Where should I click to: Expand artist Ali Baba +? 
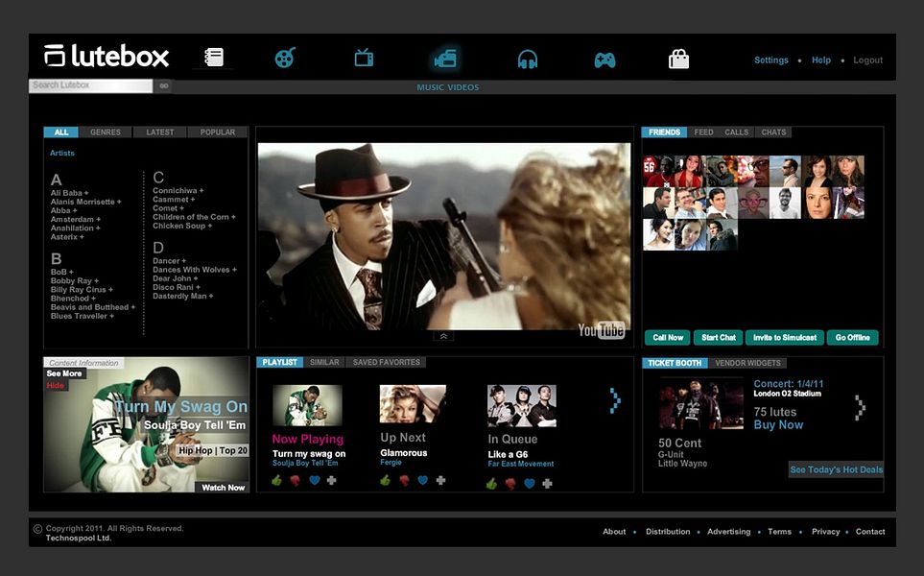[x=69, y=193]
